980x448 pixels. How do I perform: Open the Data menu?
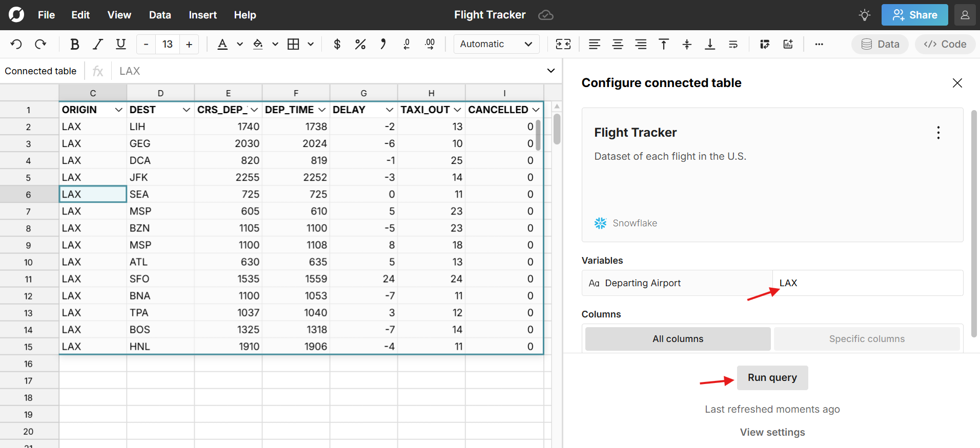coord(159,15)
